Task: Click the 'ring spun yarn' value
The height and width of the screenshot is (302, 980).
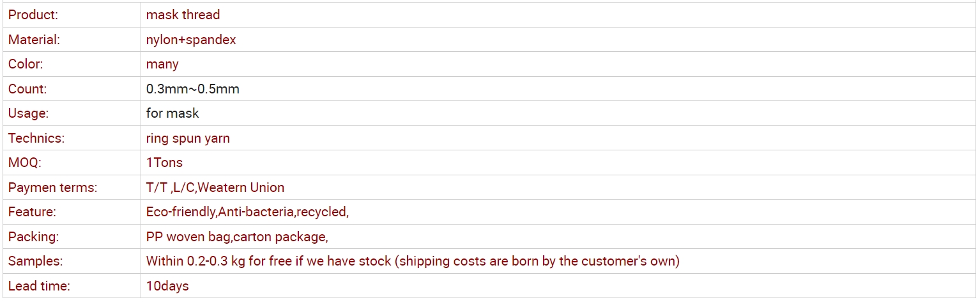Action: (188, 138)
